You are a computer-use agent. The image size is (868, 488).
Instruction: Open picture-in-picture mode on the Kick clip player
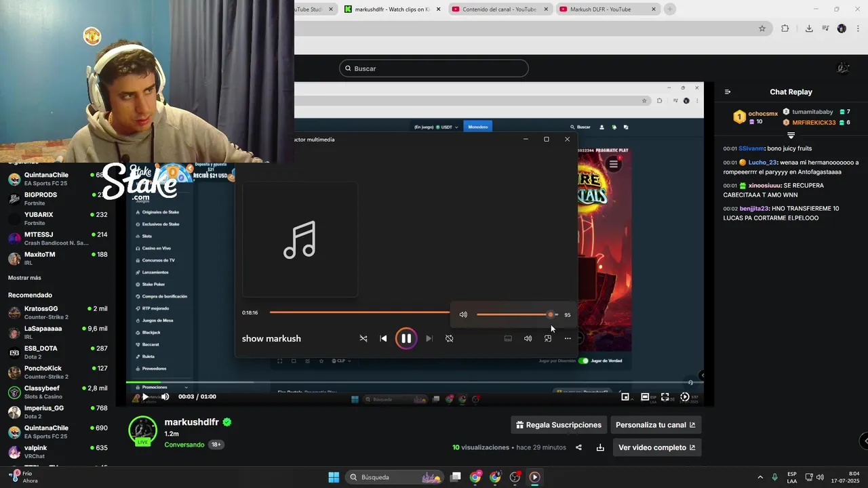pyautogui.click(x=625, y=397)
